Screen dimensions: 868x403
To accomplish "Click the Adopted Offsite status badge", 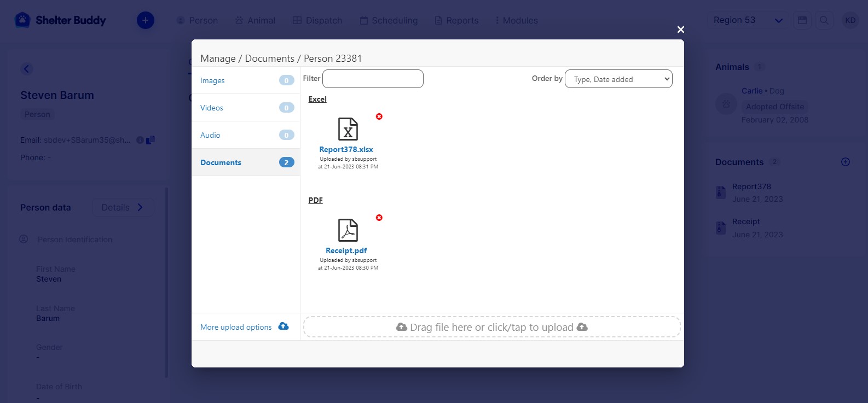I will point(775,107).
